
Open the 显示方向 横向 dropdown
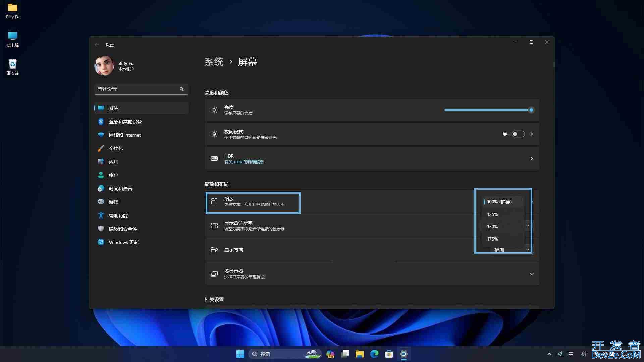(512, 250)
